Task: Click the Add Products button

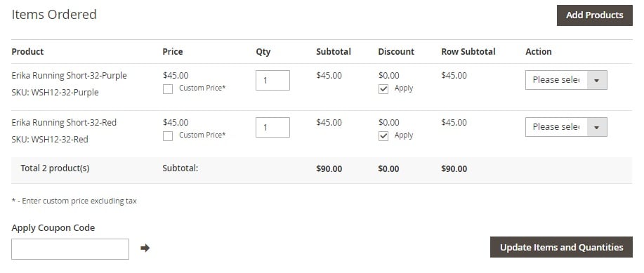Action: 594,15
